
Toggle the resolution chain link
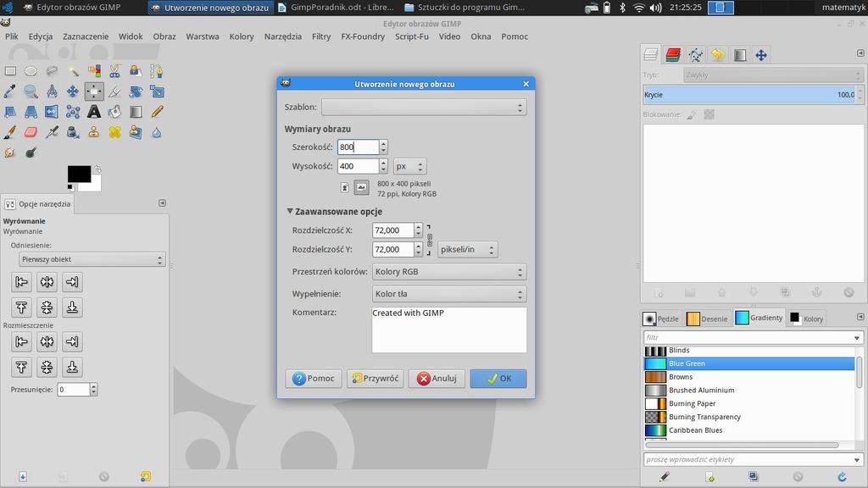(x=430, y=240)
